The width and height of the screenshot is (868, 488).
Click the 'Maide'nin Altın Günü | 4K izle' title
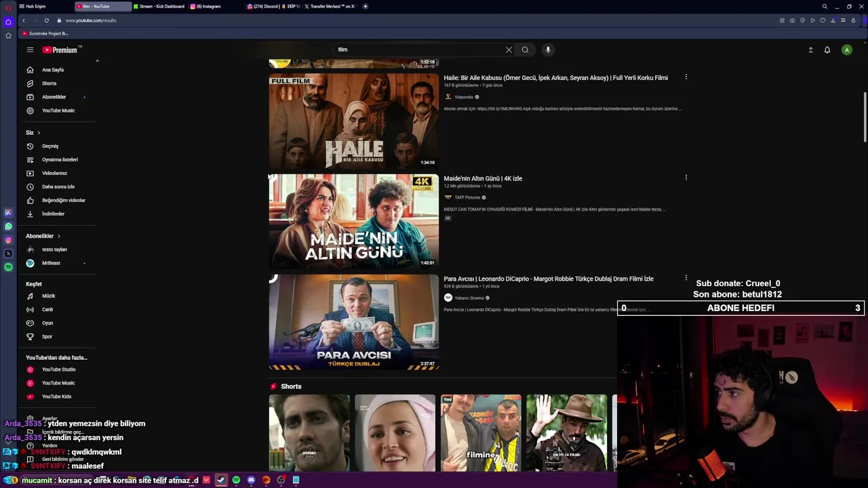(x=483, y=179)
